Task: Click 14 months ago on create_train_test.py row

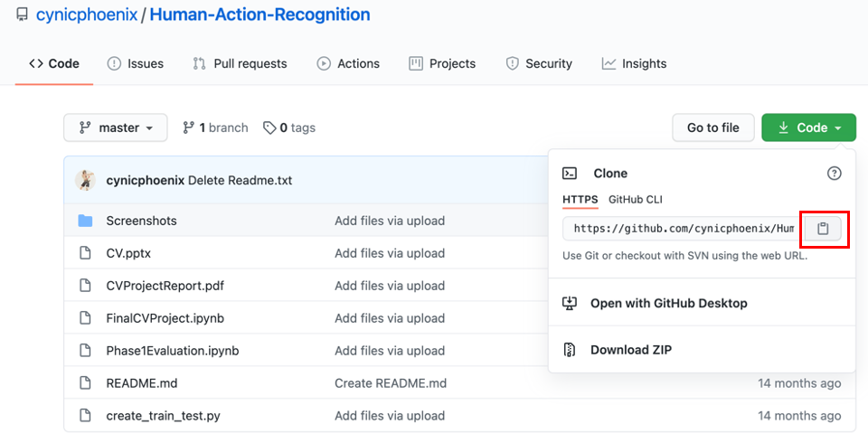Action: (799, 416)
